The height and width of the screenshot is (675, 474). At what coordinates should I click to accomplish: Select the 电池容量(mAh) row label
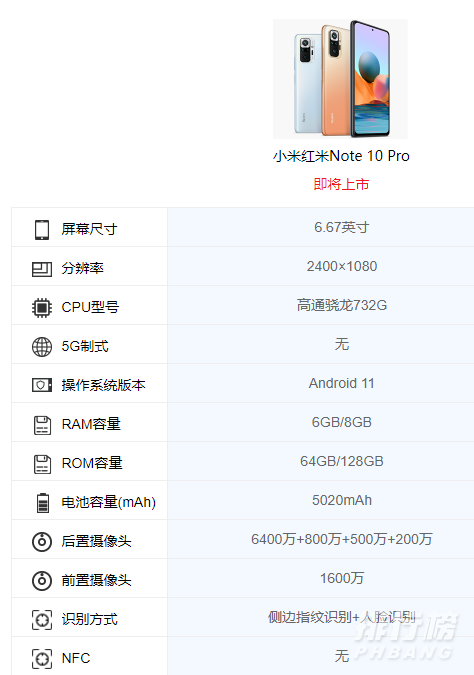(x=108, y=502)
